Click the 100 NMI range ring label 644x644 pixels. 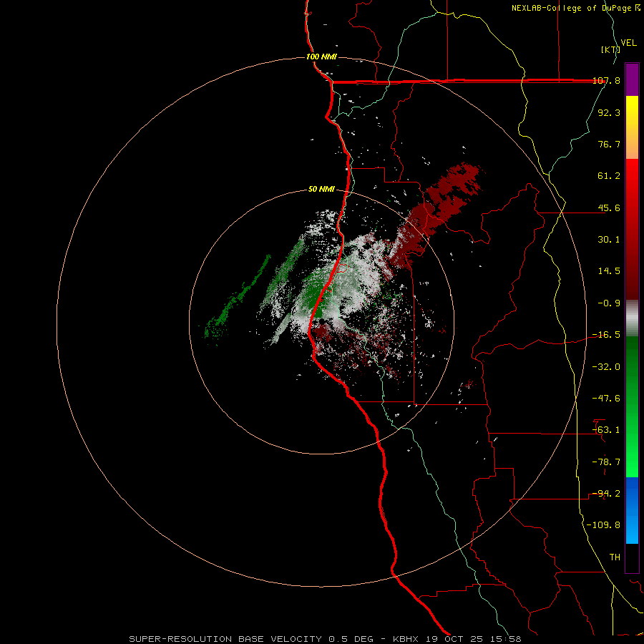(321, 57)
